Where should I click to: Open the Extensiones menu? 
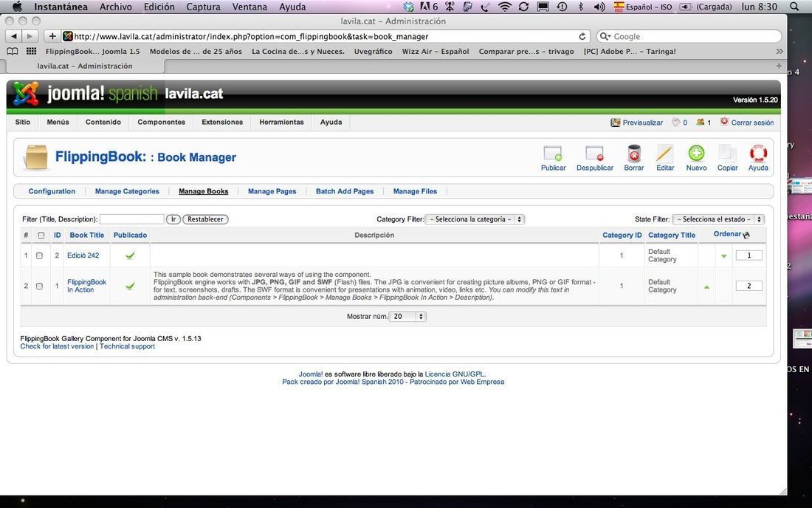point(222,123)
